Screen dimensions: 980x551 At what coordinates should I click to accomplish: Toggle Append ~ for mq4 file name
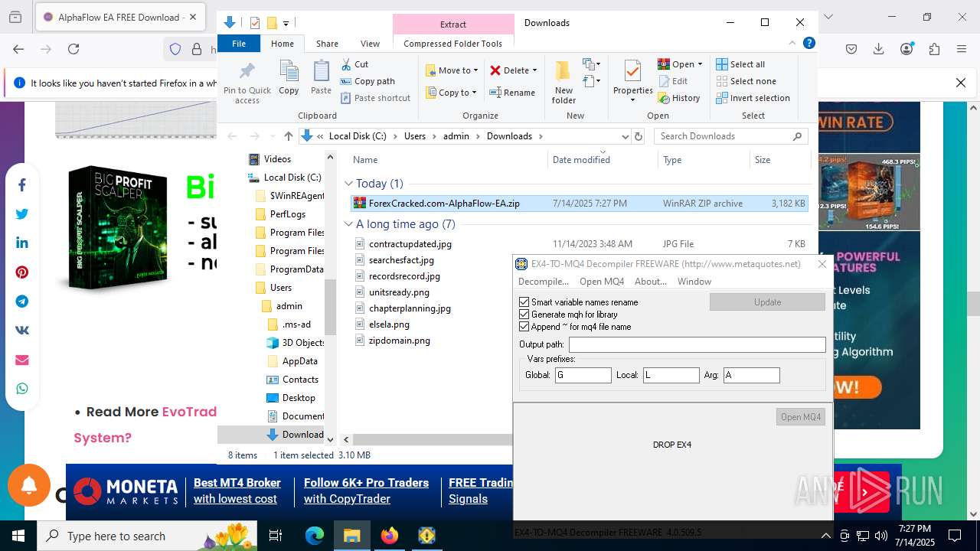[x=524, y=327]
